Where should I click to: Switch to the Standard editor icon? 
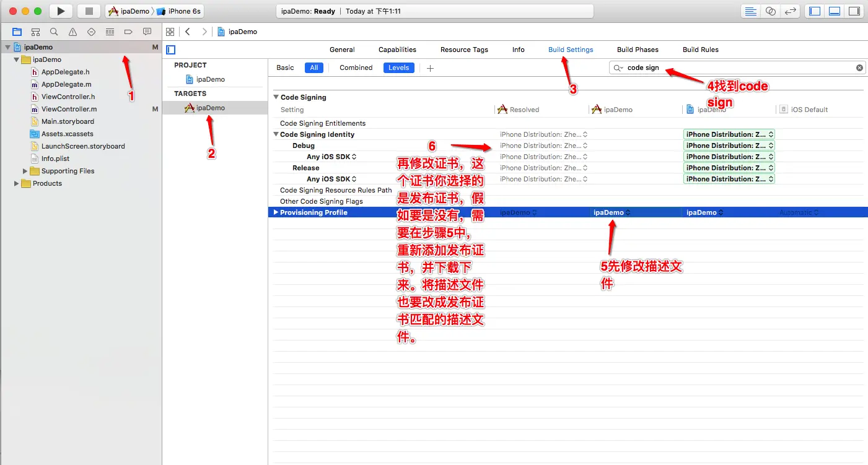tap(750, 11)
